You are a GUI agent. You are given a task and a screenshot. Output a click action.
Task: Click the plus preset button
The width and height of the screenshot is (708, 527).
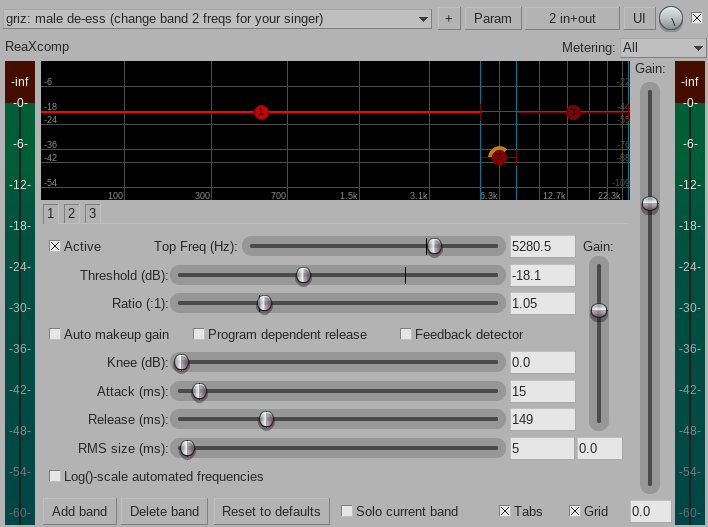[448, 18]
